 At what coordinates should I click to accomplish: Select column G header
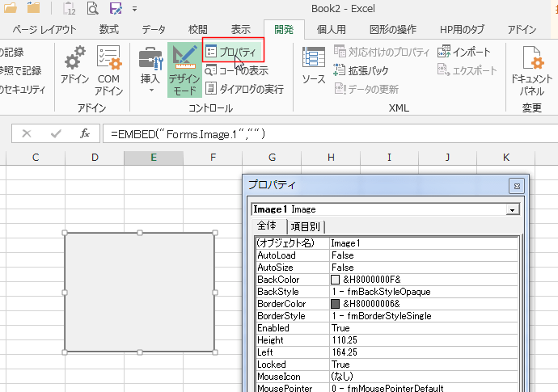pyautogui.click(x=272, y=157)
